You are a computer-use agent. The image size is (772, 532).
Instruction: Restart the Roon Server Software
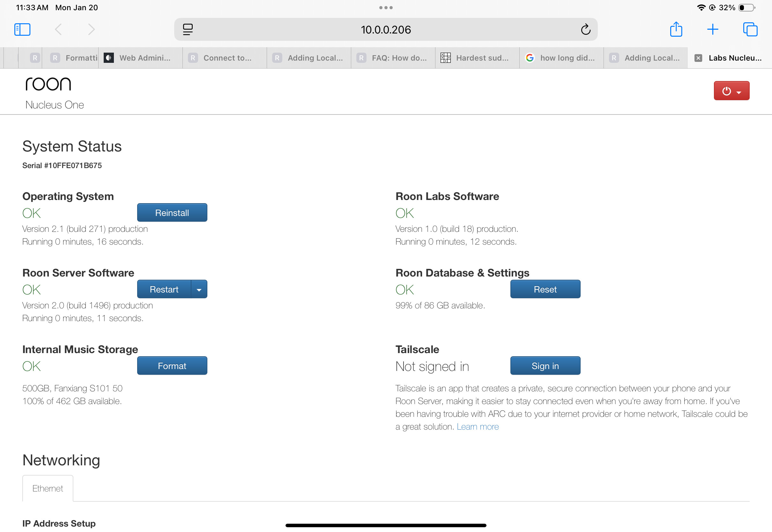point(164,289)
